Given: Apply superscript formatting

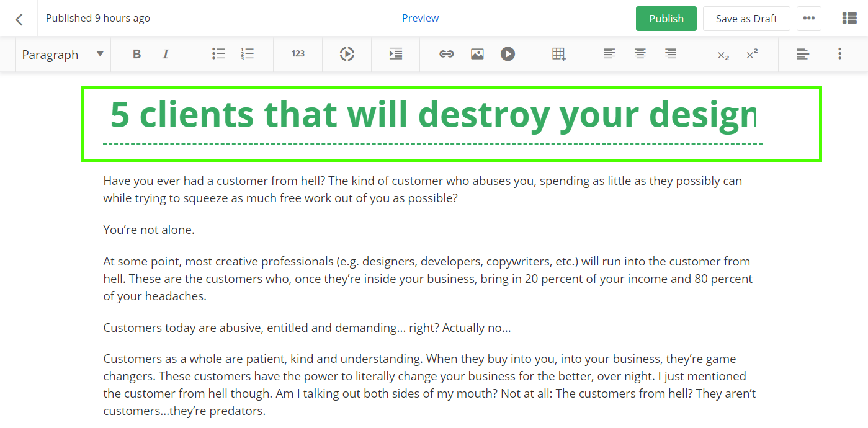Looking at the screenshot, I should (752, 55).
